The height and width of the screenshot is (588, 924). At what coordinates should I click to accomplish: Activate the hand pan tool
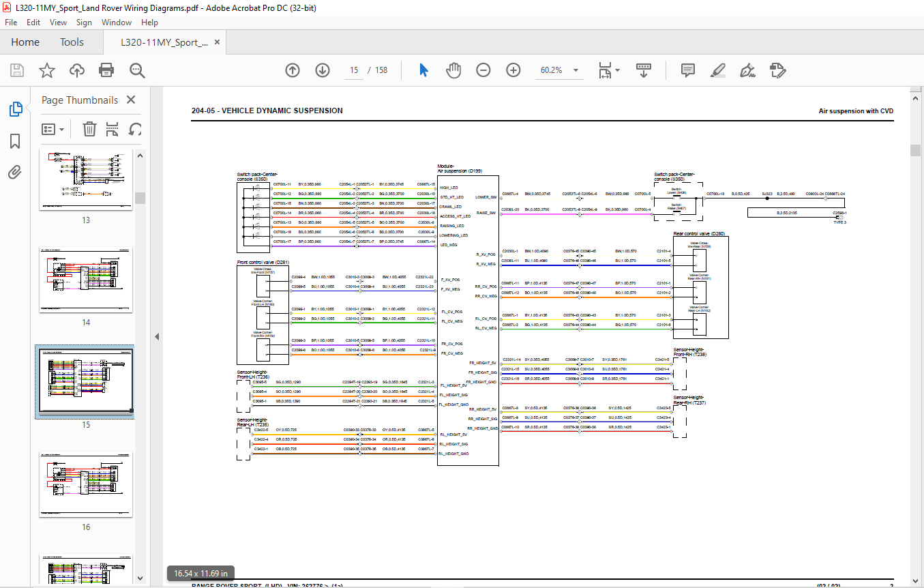(453, 70)
